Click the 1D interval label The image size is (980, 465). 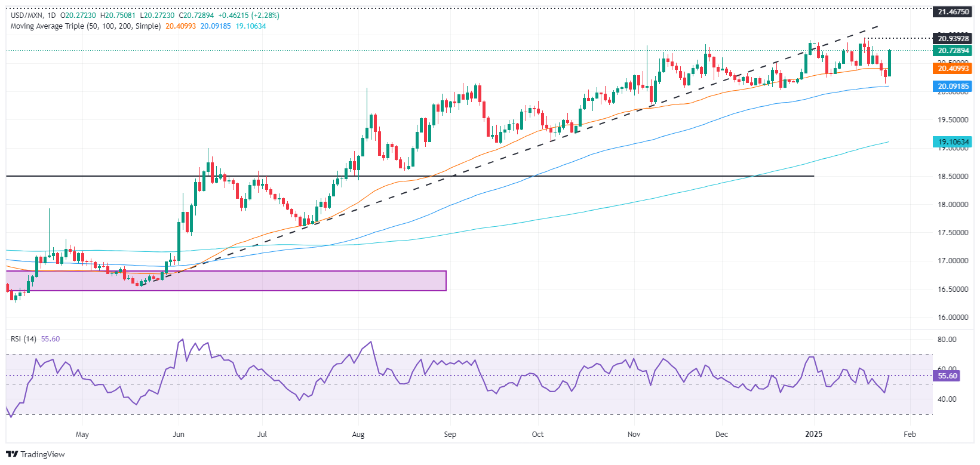click(51, 16)
